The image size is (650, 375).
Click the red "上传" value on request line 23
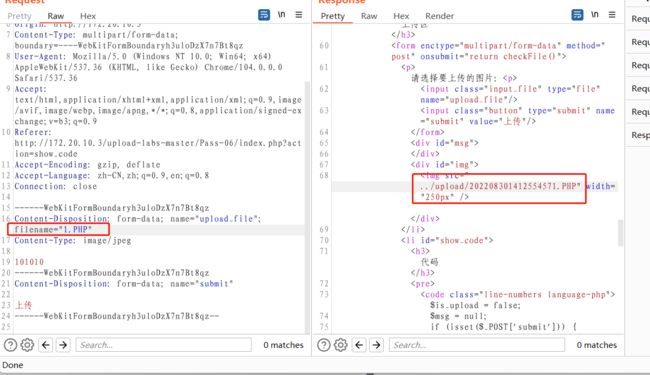tap(23, 305)
